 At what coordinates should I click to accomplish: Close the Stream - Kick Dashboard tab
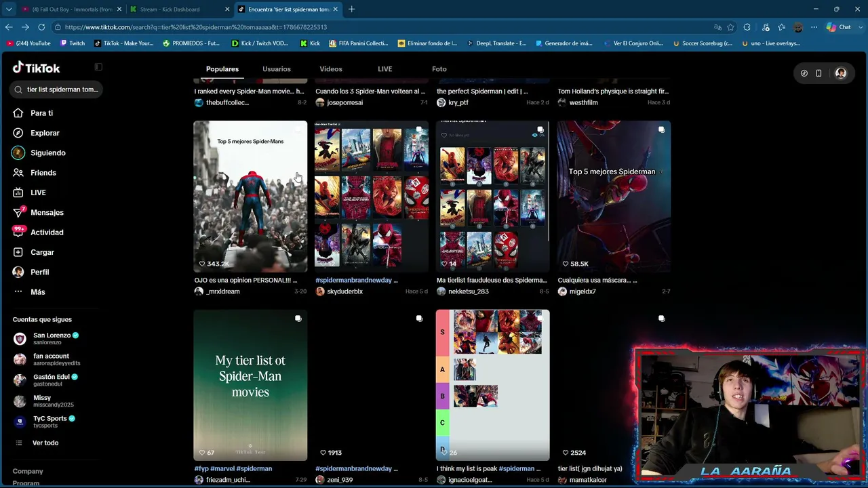pyautogui.click(x=227, y=9)
